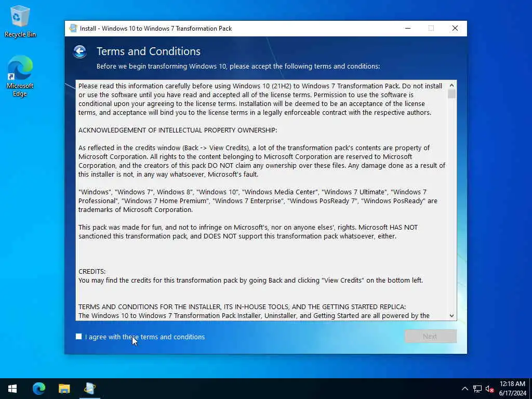Click 'ACKNOWLEDGEMENT OF INTELLECTUAL PROPERTY OWNERSHIP:' heading
This screenshot has width=532, height=399.
[x=178, y=130]
